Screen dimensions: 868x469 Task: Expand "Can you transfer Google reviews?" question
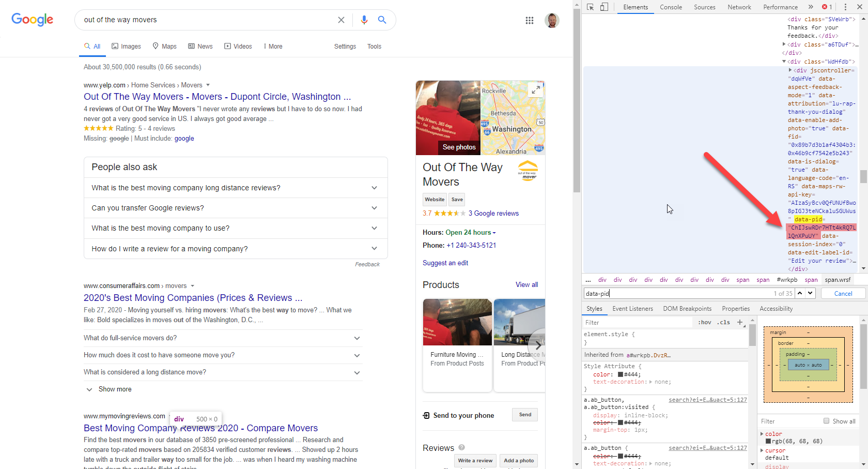point(236,208)
